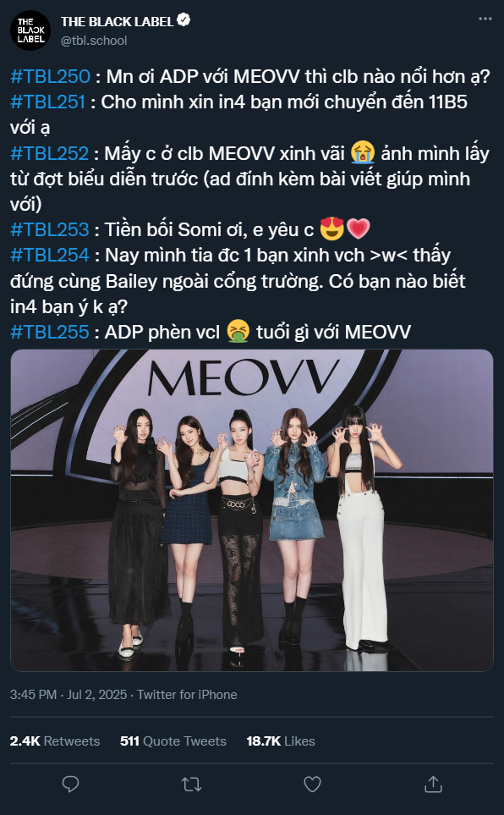Like the tweet with heart icon
This screenshot has height=815, width=504.
[312, 784]
